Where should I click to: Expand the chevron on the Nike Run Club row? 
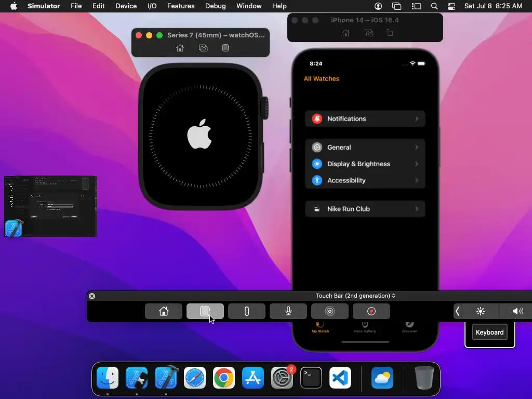pyautogui.click(x=417, y=209)
